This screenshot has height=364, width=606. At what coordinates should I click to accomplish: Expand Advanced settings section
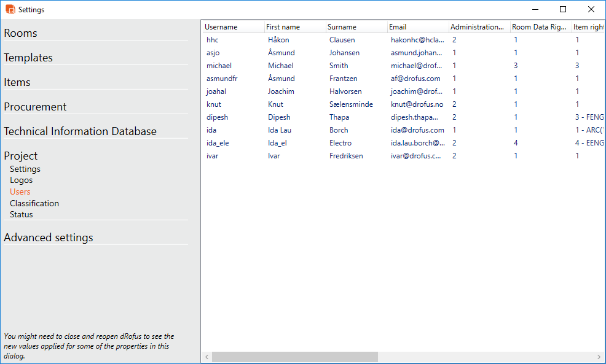coord(49,238)
